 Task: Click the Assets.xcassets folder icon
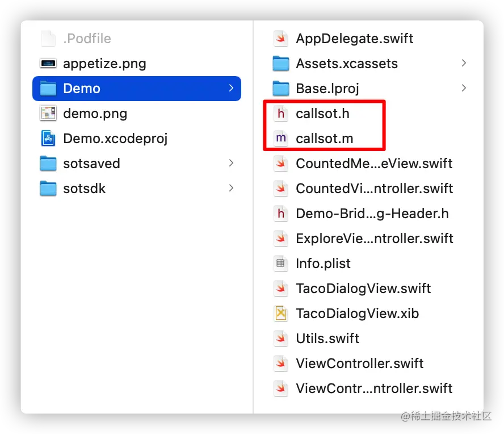tap(281, 64)
